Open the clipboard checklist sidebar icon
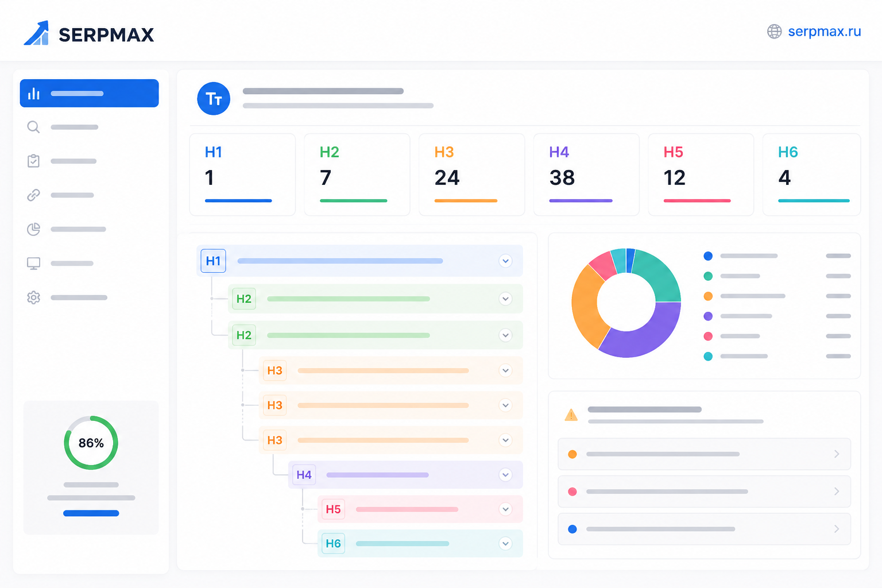The height and width of the screenshot is (588, 882). click(33, 161)
